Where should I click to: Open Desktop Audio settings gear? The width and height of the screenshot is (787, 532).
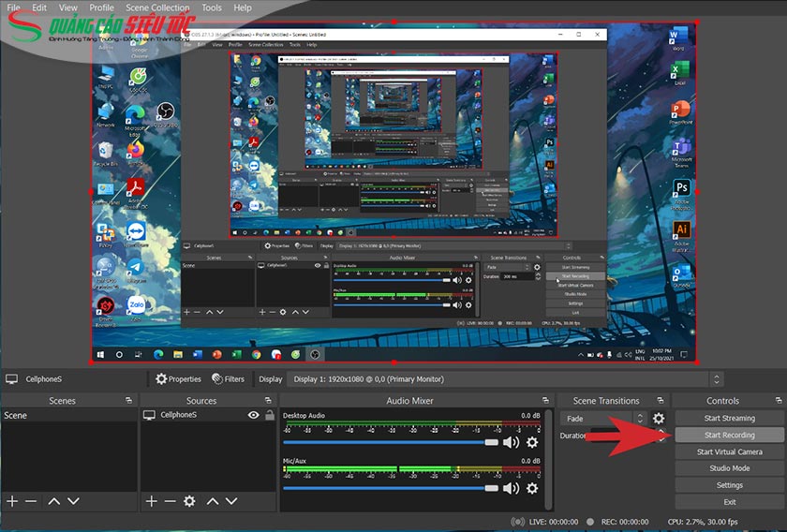(532, 442)
